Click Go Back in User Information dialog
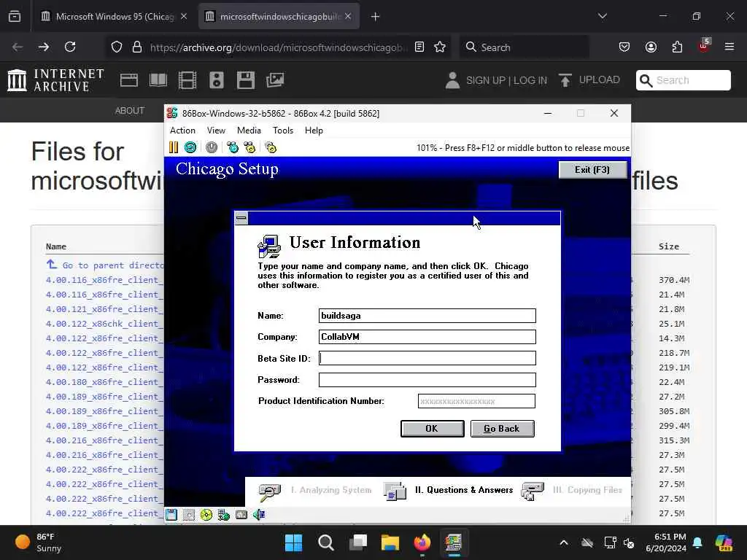The image size is (747, 560). [x=502, y=429]
